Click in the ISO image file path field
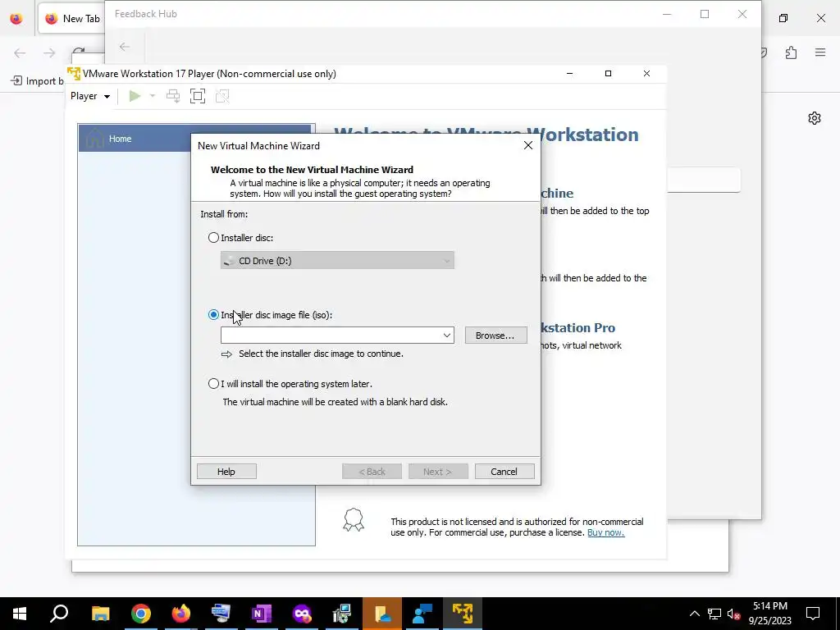The width and height of the screenshot is (840, 630). [331, 336]
